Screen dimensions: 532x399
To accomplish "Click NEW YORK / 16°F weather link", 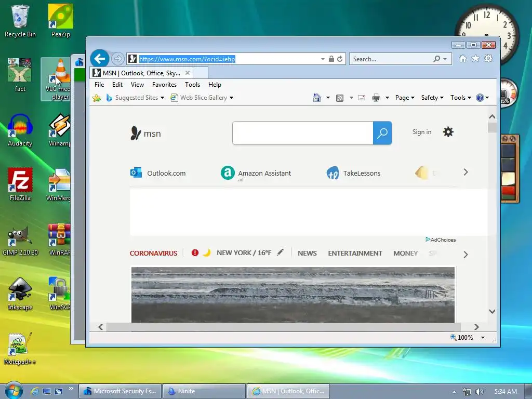I will 244,253.
